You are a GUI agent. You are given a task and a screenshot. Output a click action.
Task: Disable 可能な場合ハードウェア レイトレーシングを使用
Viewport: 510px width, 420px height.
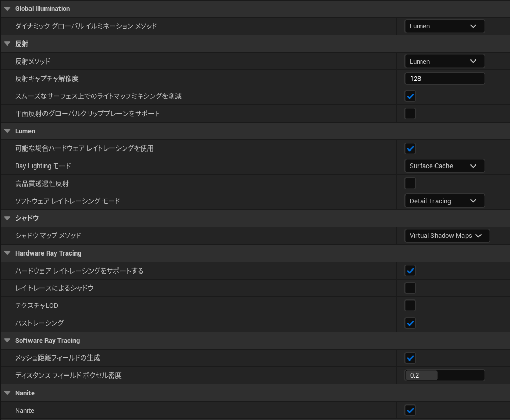pyautogui.click(x=410, y=148)
